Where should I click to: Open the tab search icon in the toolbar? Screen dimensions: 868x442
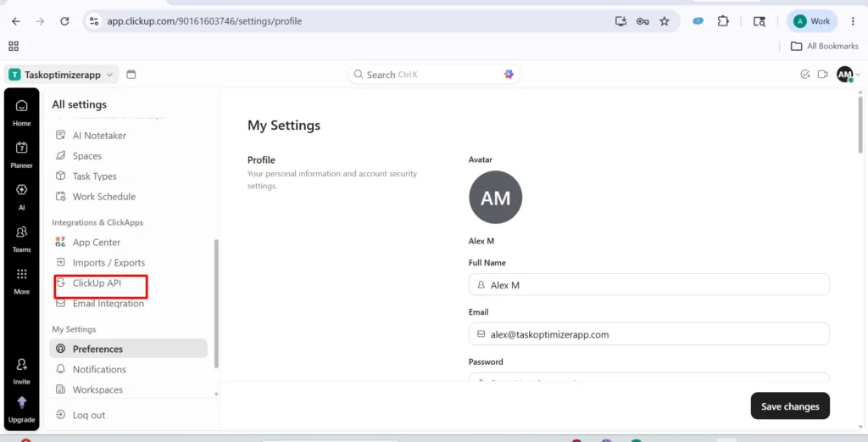759,21
